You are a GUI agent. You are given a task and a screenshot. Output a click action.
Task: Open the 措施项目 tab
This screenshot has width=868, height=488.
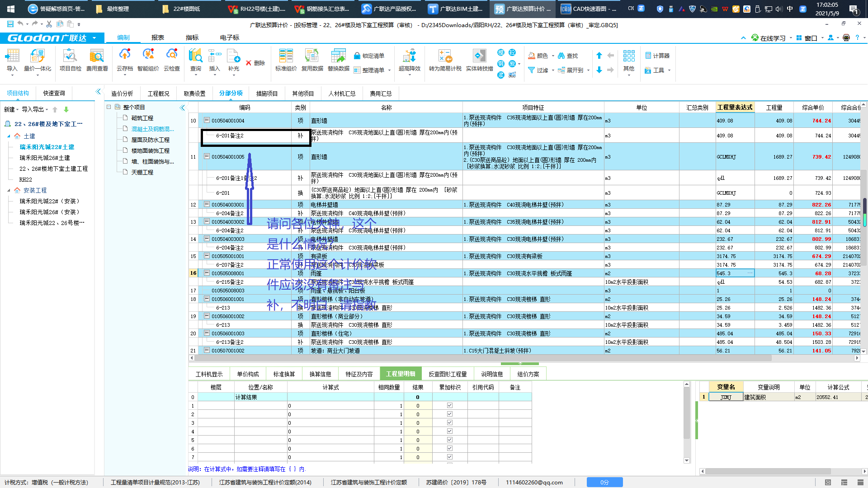tap(267, 94)
